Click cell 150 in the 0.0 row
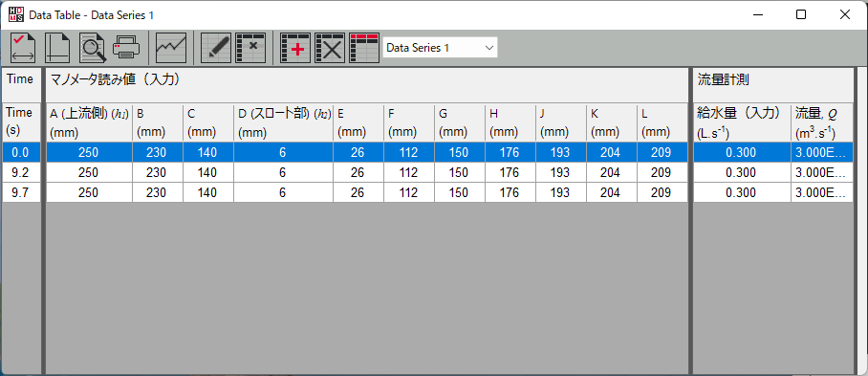868x376 pixels. 460,152
